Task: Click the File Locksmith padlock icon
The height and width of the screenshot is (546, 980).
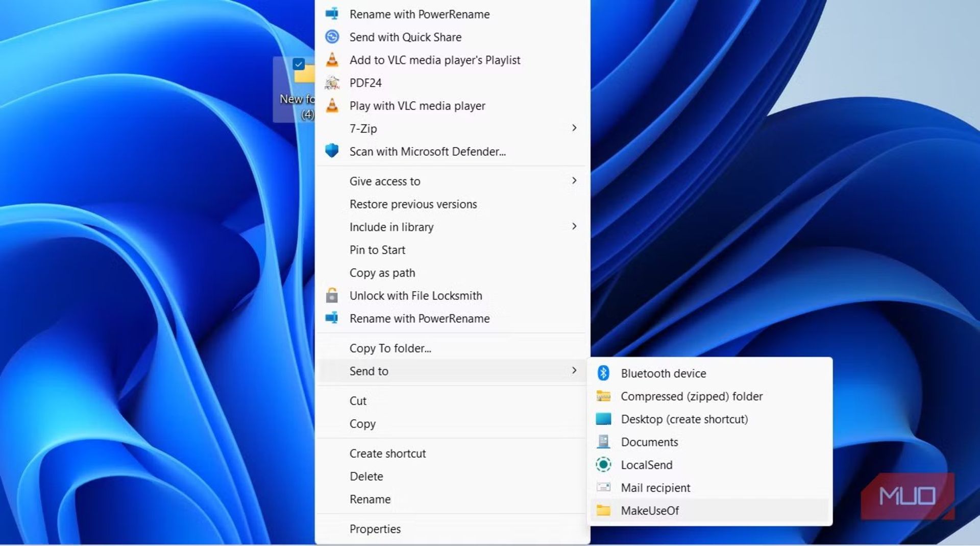Action: click(333, 296)
